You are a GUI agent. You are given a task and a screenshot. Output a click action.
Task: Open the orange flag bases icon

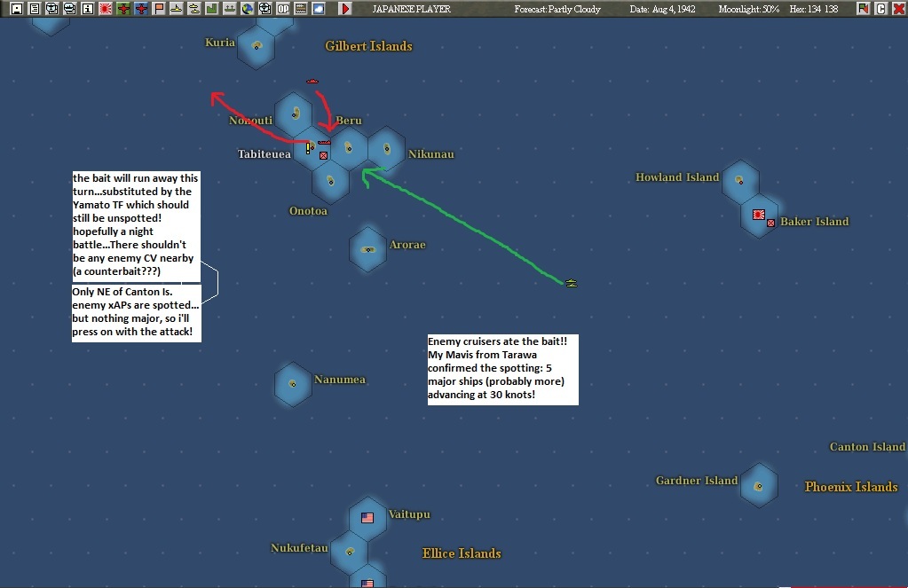pyautogui.click(x=159, y=9)
